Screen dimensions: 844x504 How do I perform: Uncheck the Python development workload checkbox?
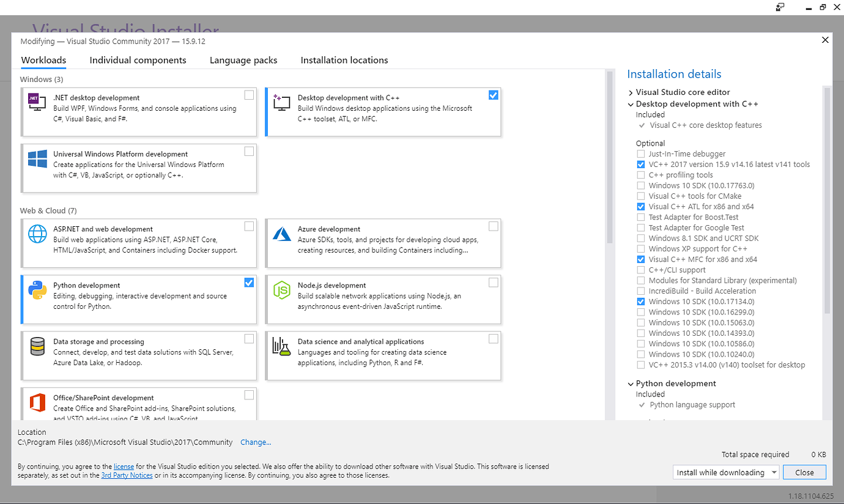249,283
